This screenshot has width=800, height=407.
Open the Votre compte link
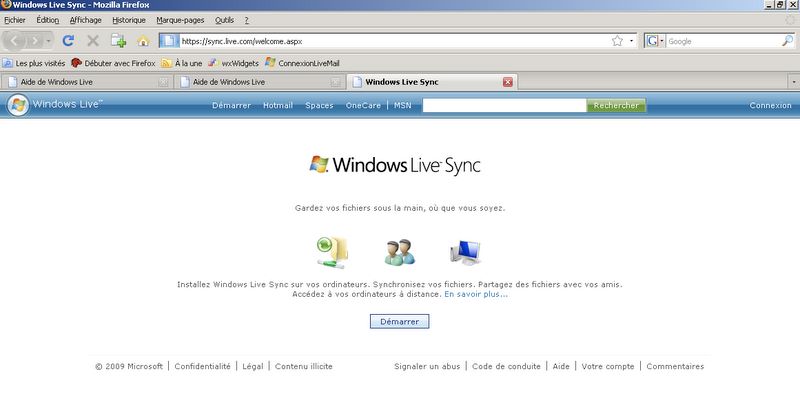[608, 366]
